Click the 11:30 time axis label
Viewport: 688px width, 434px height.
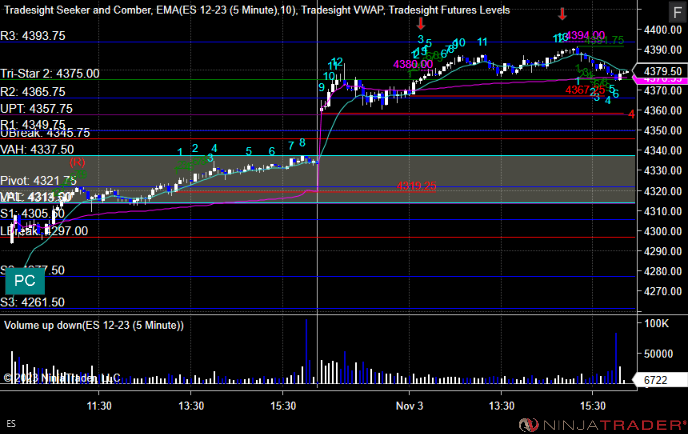point(99,406)
